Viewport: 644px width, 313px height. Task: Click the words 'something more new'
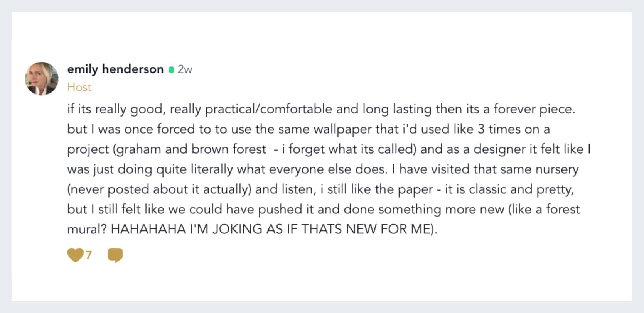tap(441, 210)
